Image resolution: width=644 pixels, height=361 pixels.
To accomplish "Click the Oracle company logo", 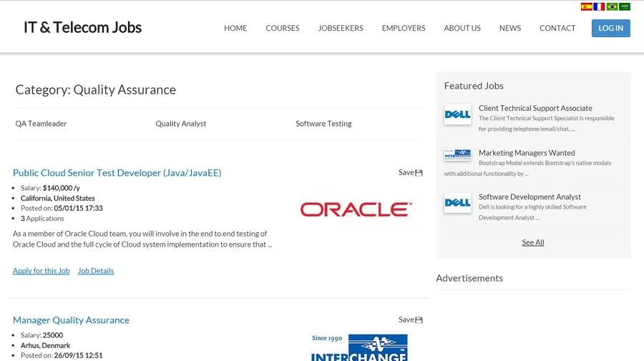I will tap(356, 209).
